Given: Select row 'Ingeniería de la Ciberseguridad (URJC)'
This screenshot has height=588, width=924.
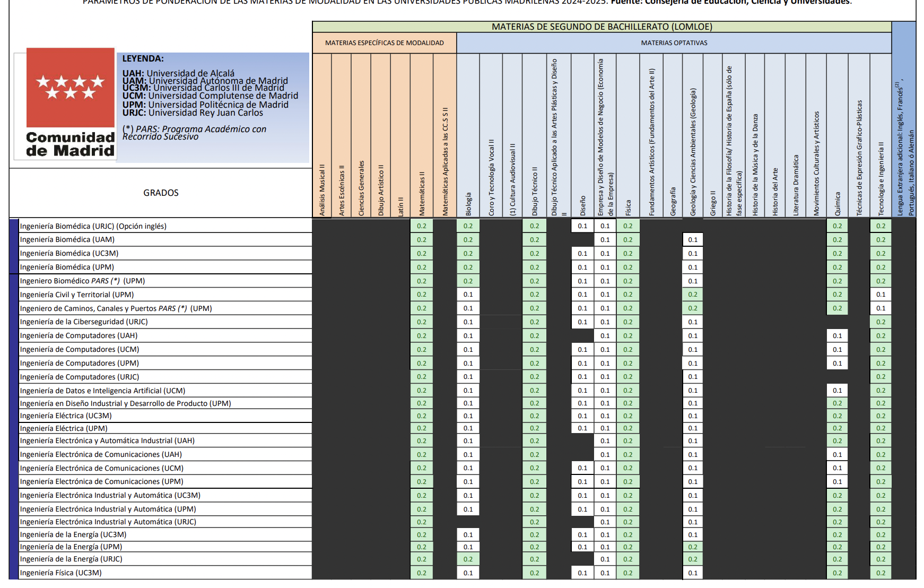Looking at the screenshot, I should point(165,322).
